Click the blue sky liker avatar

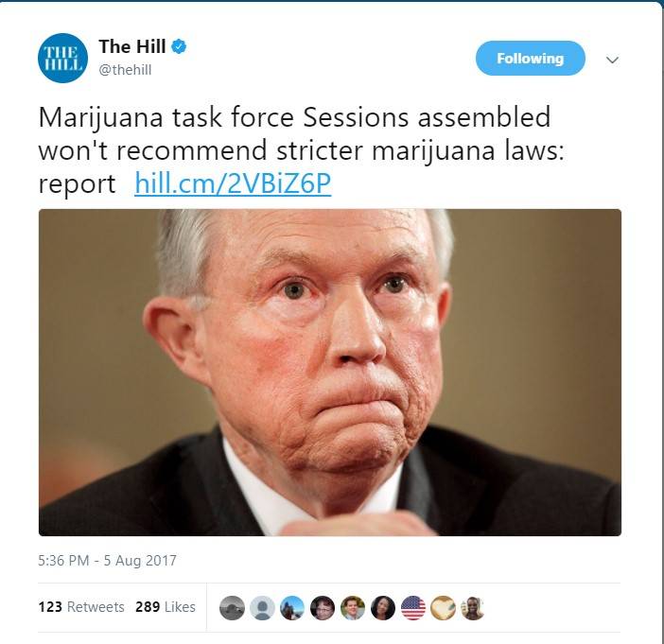[x=292, y=608]
